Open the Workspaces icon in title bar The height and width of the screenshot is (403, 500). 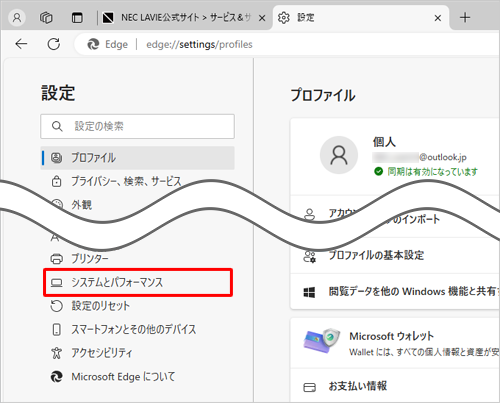pyautogui.click(x=46, y=17)
